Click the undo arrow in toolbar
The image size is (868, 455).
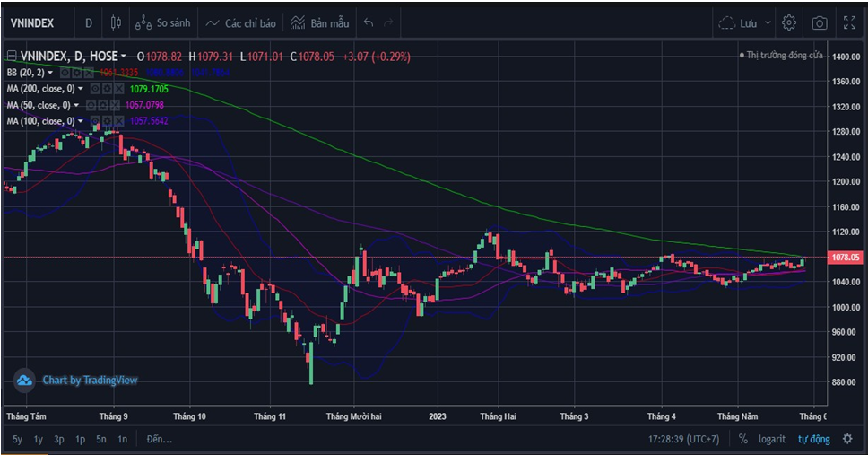click(369, 22)
